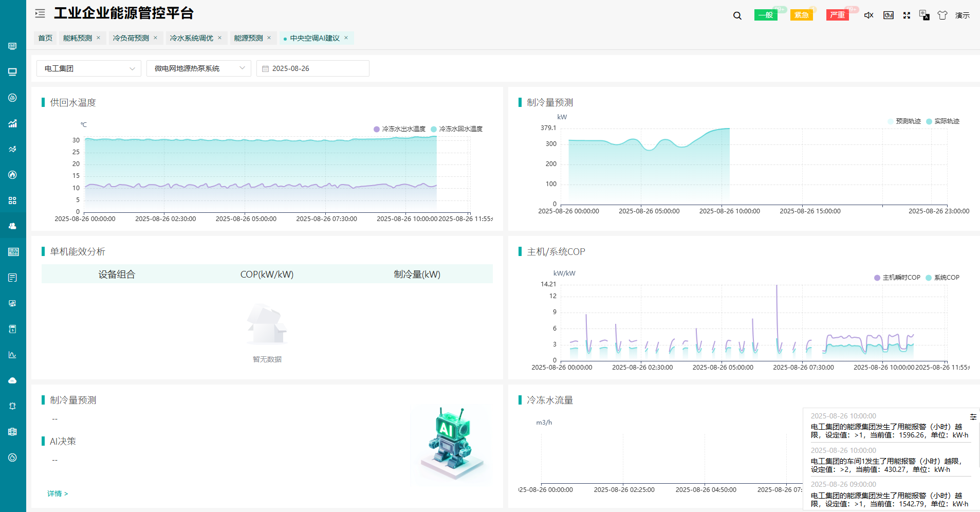Switch to the 能耗预测 tab

click(77, 38)
